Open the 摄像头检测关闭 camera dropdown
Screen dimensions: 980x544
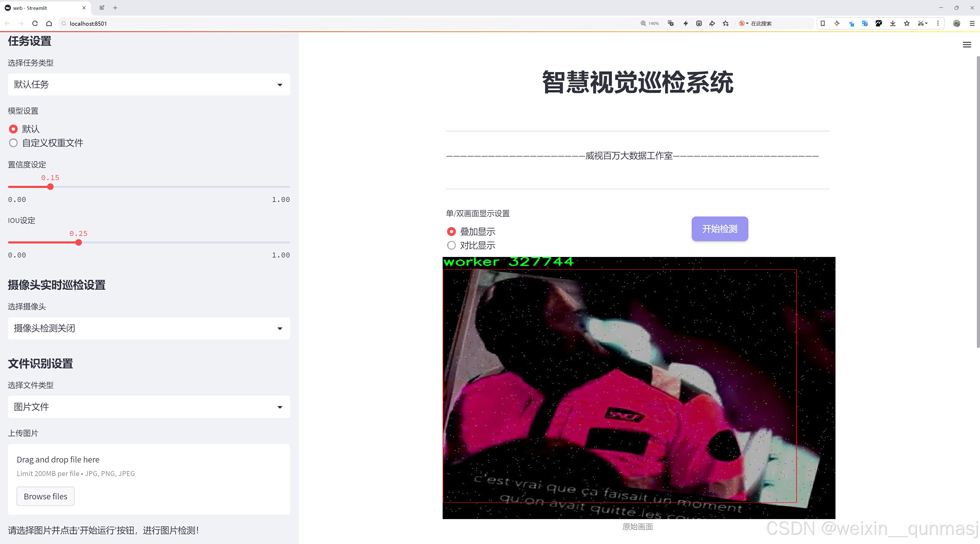(149, 328)
